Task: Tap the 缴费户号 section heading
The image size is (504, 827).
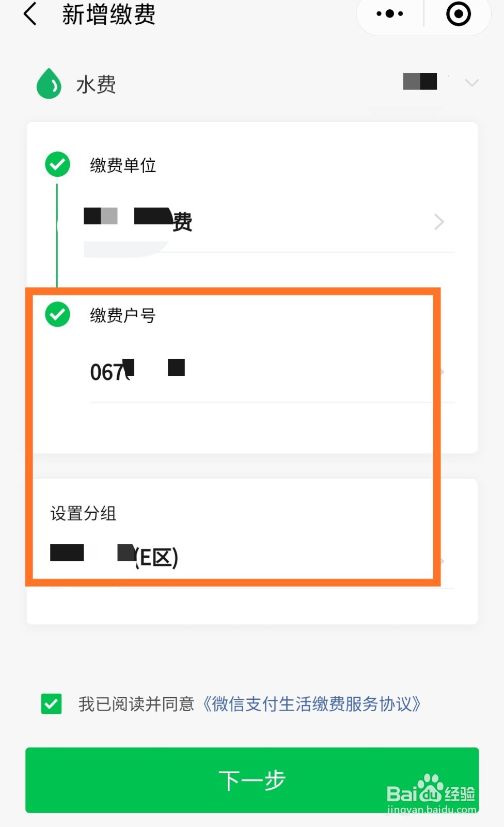Action: pyautogui.click(x=123, y=315)
